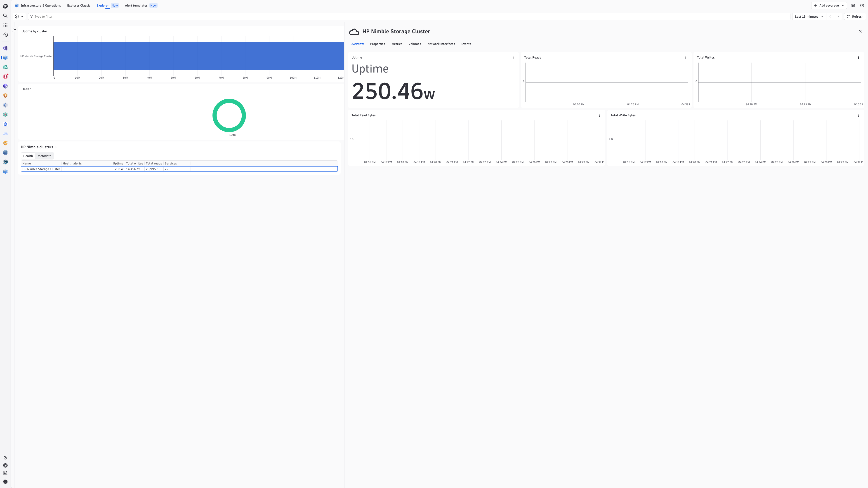Open the Explorer Classic tab
Image resolution: width=868 pixels, height=488 pixels.
78,5
